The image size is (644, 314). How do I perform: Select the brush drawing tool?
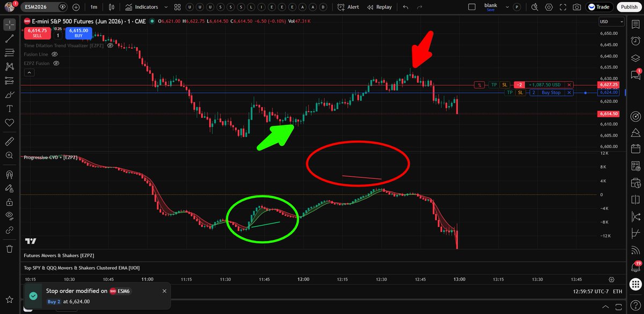(9, 95)
